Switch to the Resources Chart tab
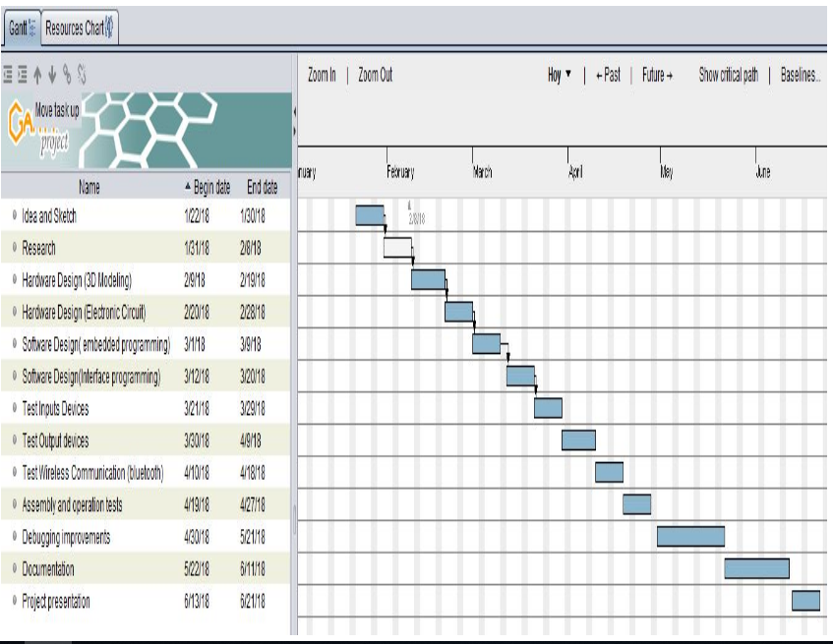 coord(79,29)
